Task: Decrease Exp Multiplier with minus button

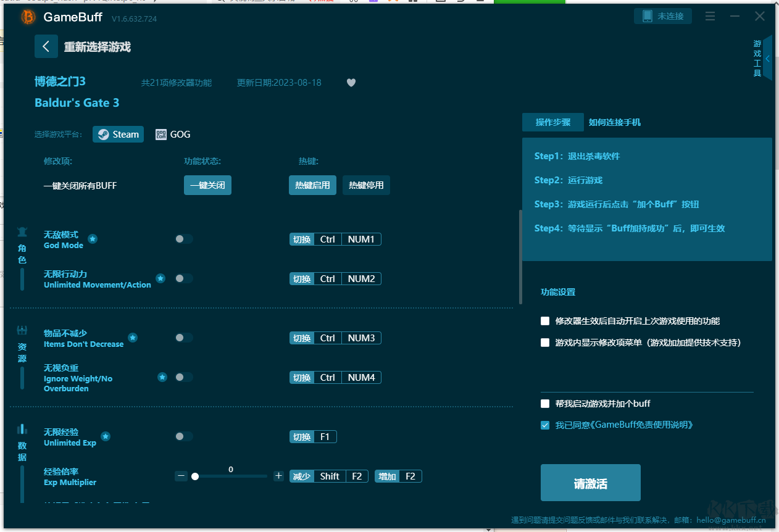Action: 181,476
